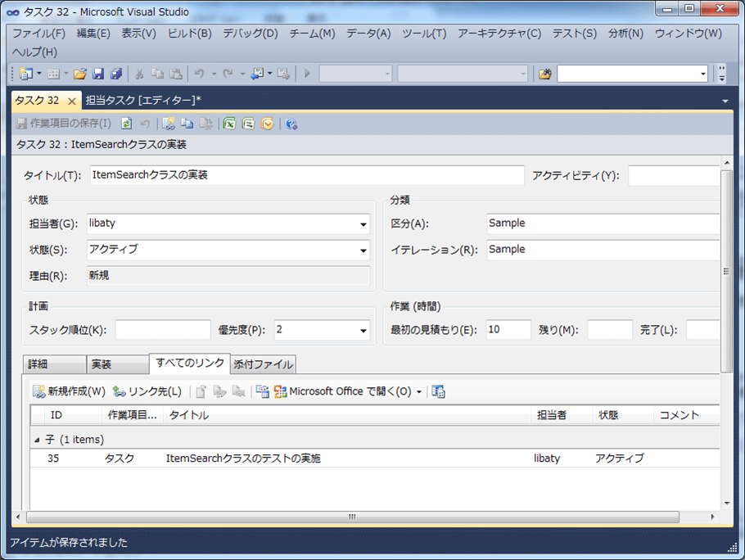Click toolbar options overflow arrow
The width and height of the screenshot is (745, 560).
click(722, 74)
